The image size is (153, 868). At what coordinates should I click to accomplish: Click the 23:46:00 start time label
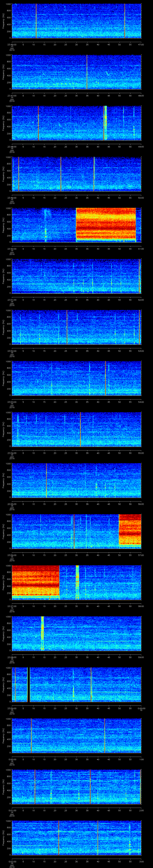coord(12,44)
